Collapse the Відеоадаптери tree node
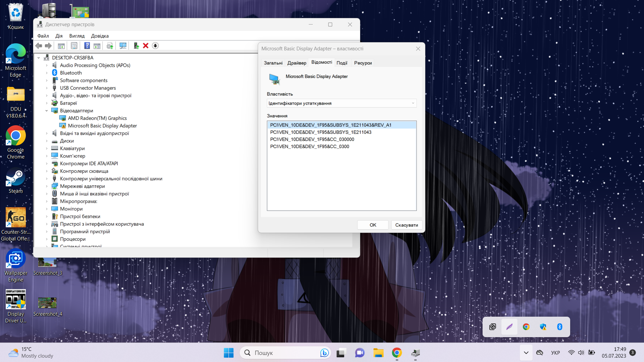The height and width of the screenshot is (362, 644). 47,111
